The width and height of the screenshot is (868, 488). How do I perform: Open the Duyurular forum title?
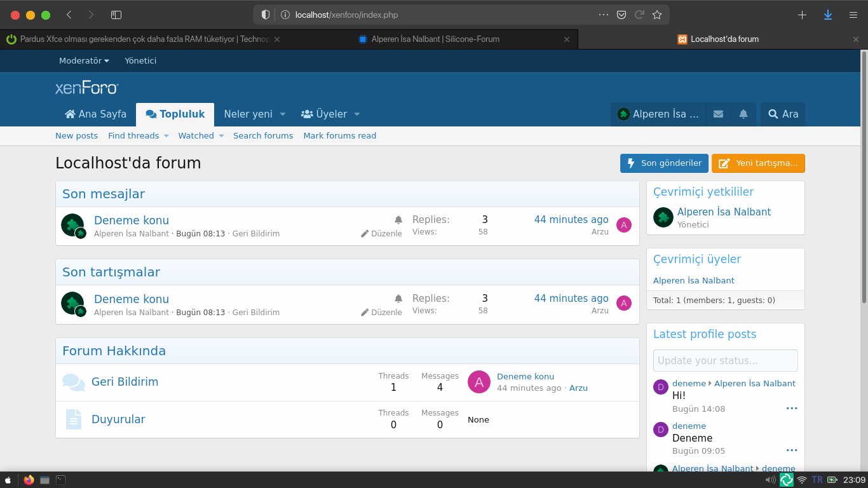[x=118, y=419]
